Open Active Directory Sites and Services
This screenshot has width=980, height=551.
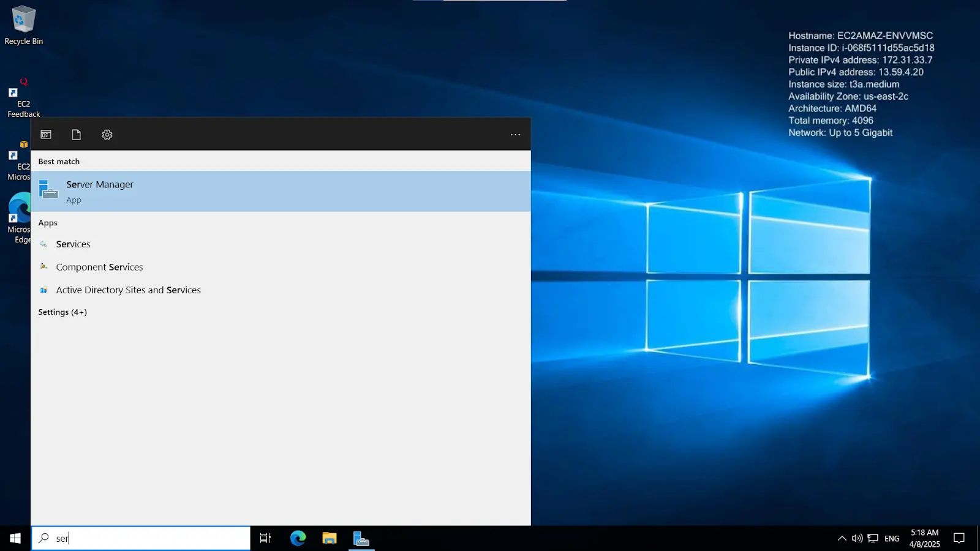click(129, 290)
